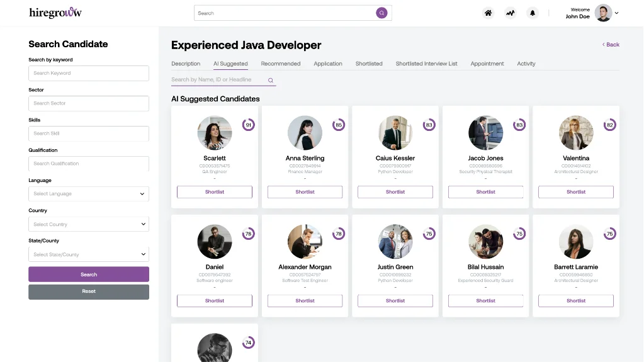Open the Select Language dropdown
This screenshot has height=362, width=644.
point(89,194)
